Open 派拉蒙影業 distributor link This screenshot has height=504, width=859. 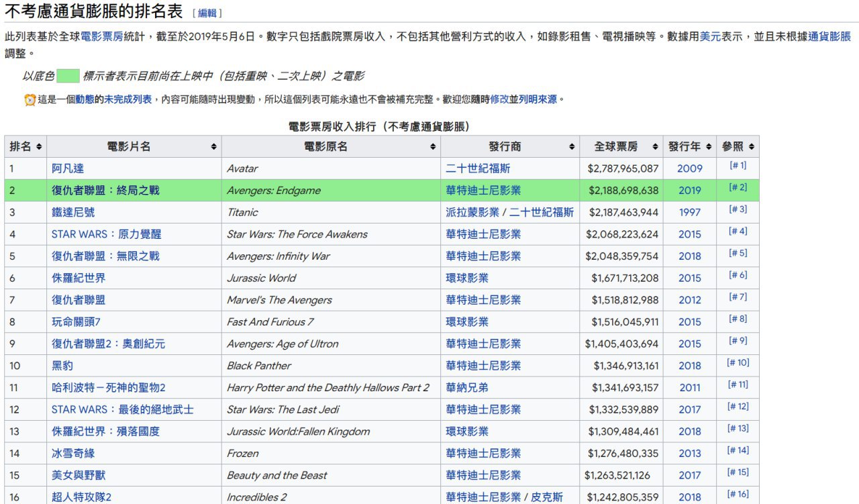click(x=472, y=212)
